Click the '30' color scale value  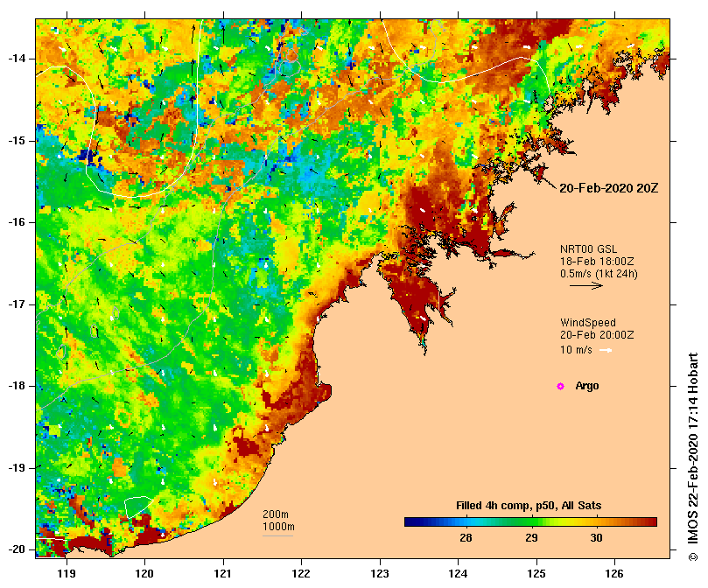[597, 538]
